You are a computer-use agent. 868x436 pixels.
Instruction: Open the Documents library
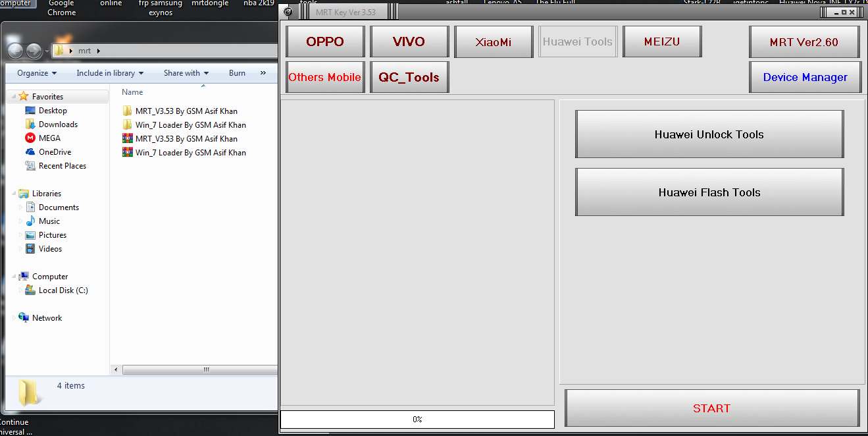tap(59, 207)
